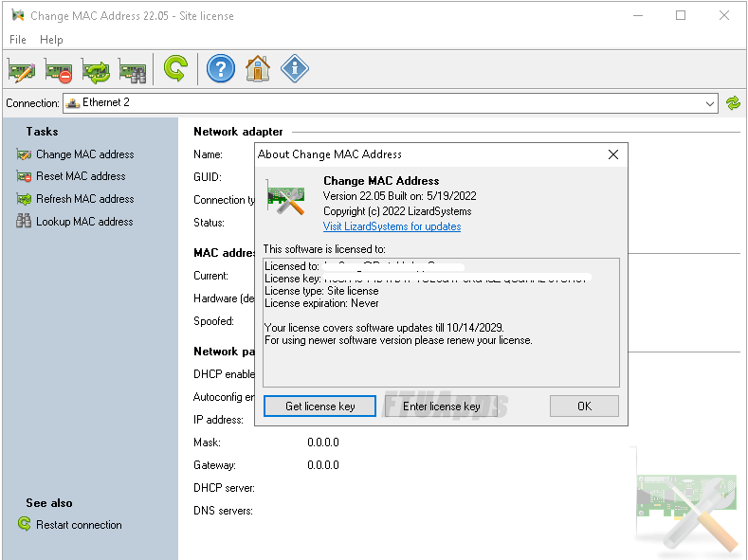This screenshot has width=748, height=560.
Task: Click the icon beside Reset MAC address task
Action: 24,176
